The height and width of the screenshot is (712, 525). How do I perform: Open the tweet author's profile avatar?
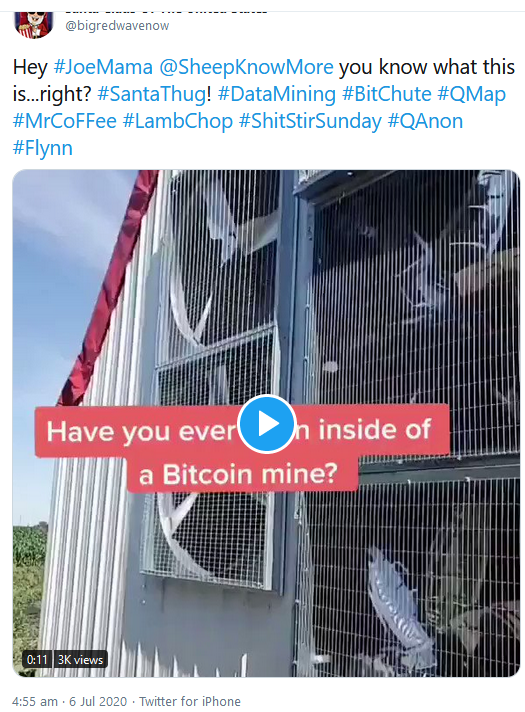point(34,25)
